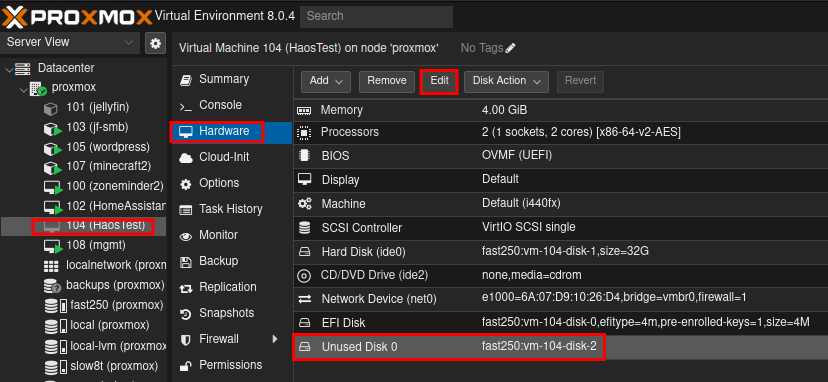The image size is (828, 382).
Task: Click the Proxmox logo
Action: (x=78, y=17)
